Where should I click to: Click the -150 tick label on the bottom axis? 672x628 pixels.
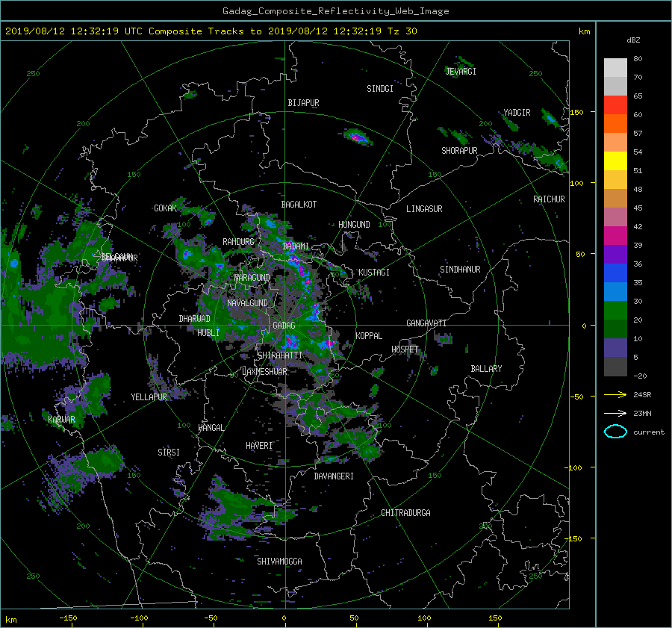(68, 618)
